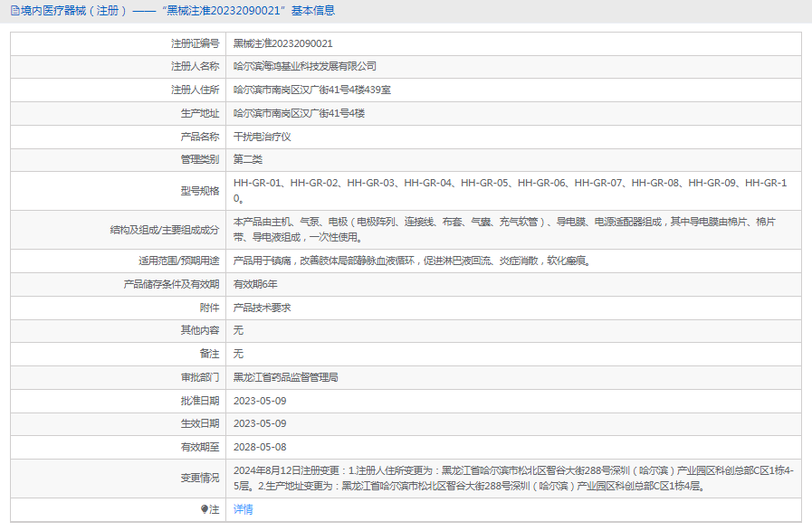The image size is (812, 531).
Task: Click the 变更情况 label
Action: pos(200,479)
